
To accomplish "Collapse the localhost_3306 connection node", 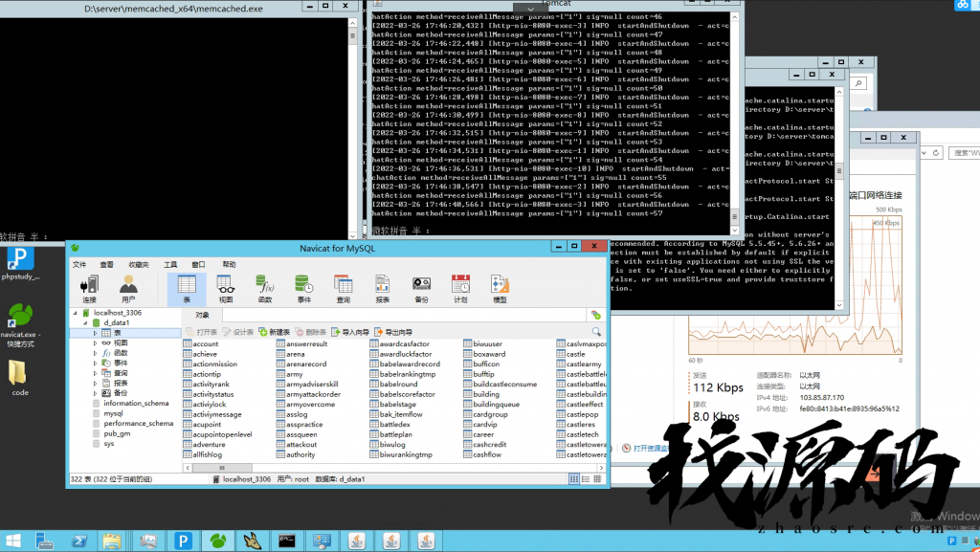I will point(76,313).
